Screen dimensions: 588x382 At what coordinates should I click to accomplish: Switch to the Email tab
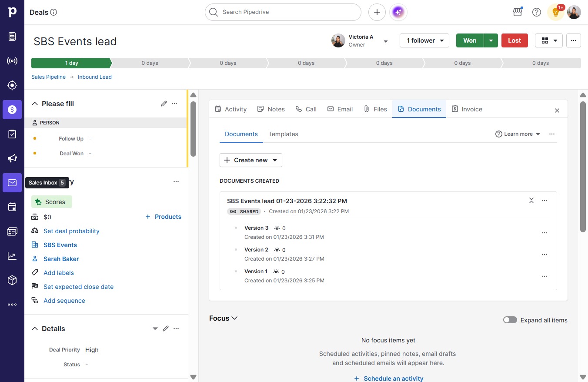point(340,109)
